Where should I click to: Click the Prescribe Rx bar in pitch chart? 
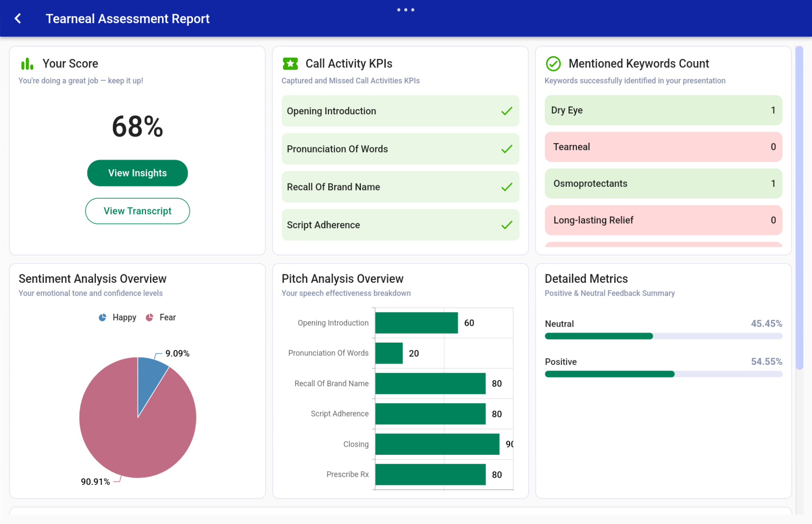430,475
